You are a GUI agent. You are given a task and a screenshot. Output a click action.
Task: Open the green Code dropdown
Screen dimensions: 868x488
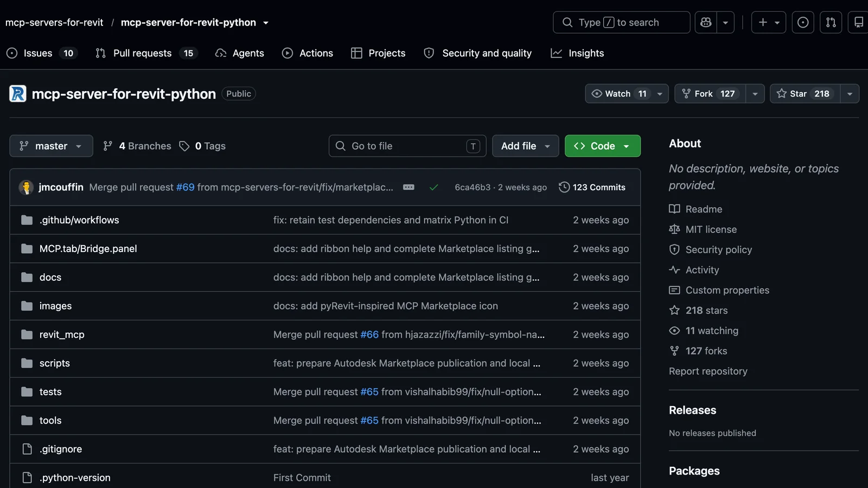tap(602, 146)
